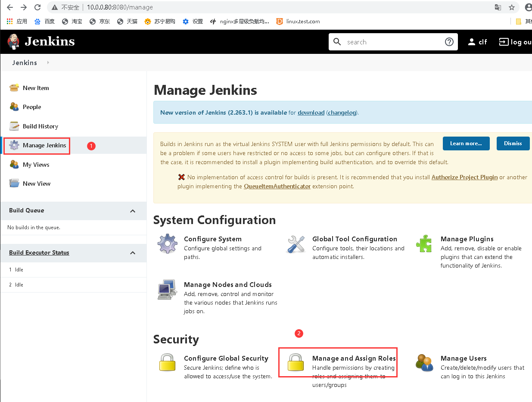The image size is (532, 402).
Task: Click the Manage Jenkins gear icon
Action: pos(14,145)
